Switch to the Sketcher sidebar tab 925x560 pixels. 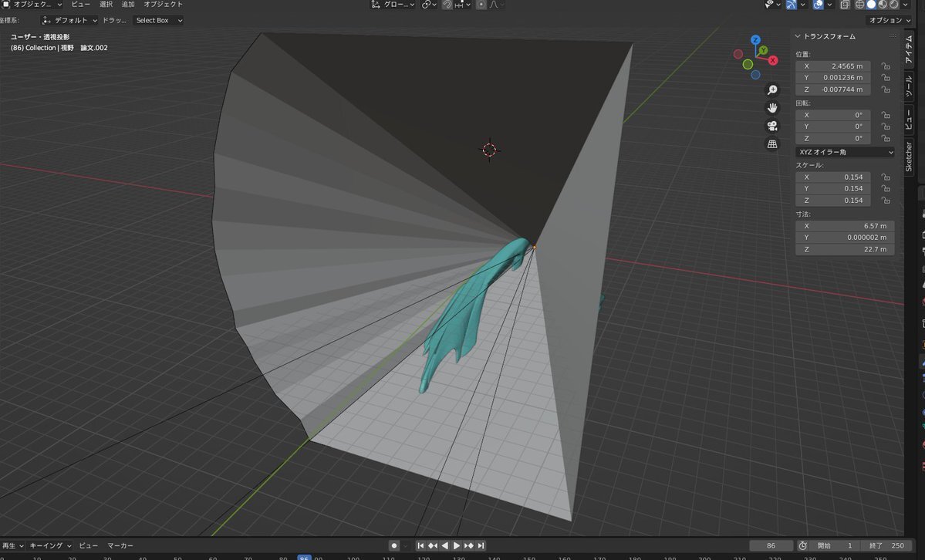[x=909, y=157]
